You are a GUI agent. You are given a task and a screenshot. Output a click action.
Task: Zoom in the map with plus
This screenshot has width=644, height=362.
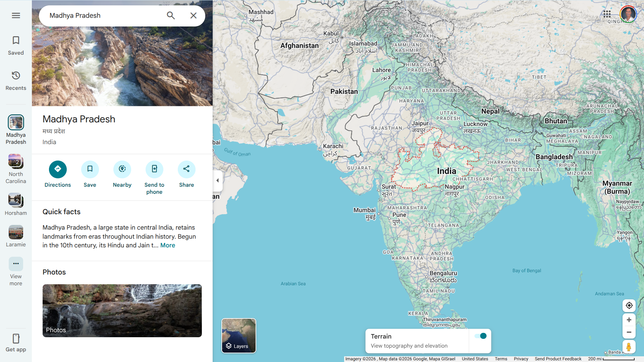[x=629, y=320]
